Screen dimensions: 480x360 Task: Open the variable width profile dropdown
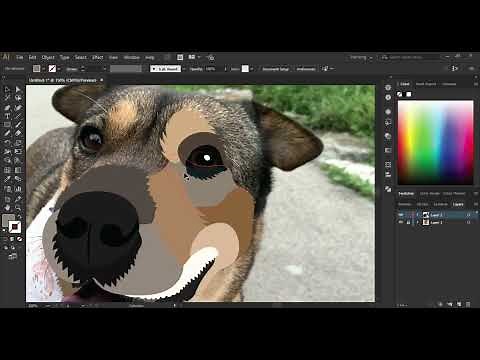144,69
